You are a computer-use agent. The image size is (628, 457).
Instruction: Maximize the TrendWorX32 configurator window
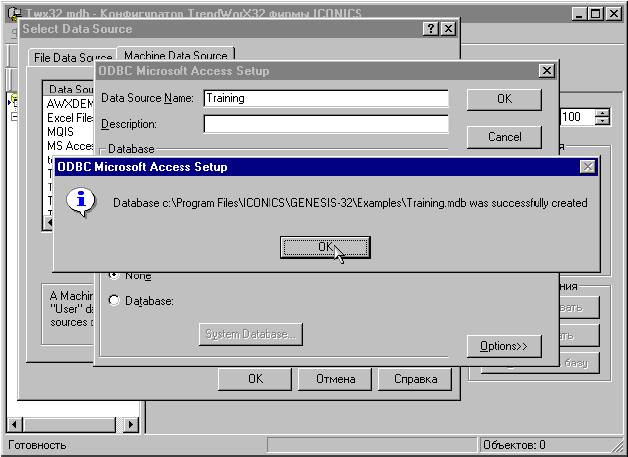pyautogui.click(x=596, y=14)
